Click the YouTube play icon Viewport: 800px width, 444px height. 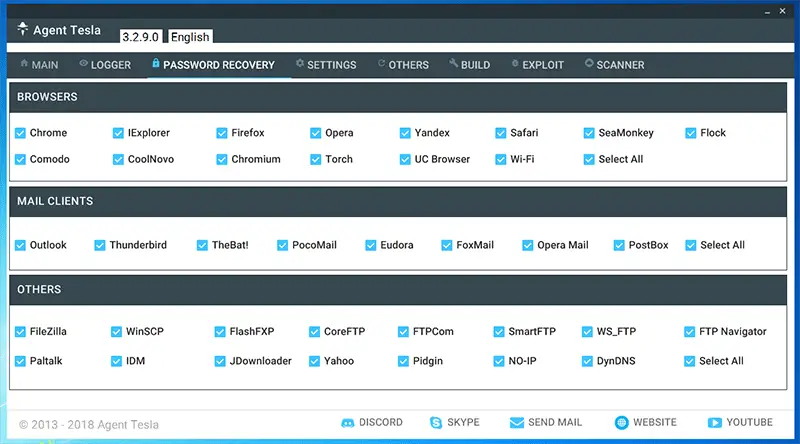click(715, 423)
